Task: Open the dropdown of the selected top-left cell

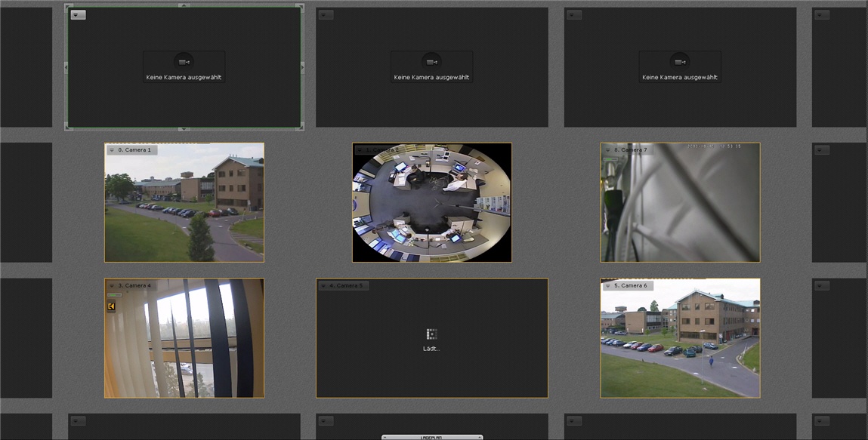Action: pos(79,15)
